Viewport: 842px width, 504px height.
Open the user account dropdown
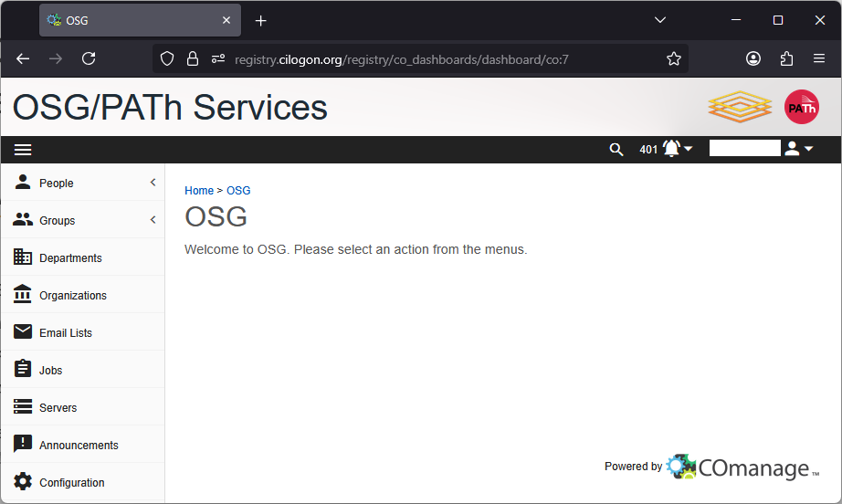pos(798,149)
